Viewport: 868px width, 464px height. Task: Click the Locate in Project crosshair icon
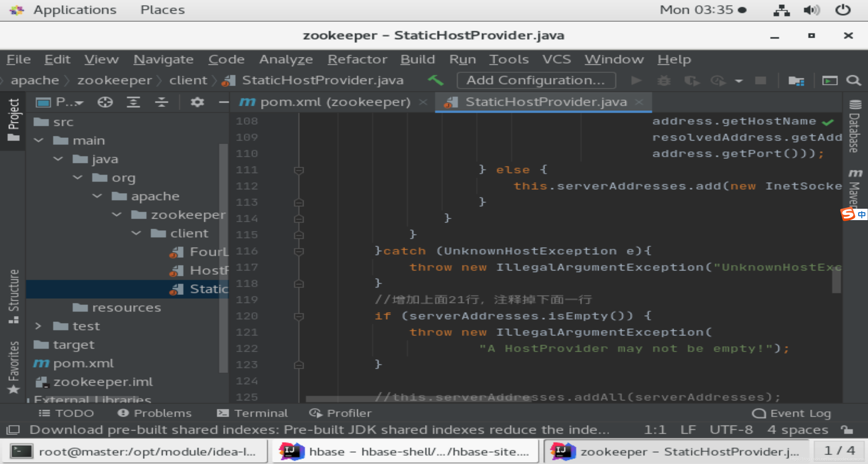105,102
